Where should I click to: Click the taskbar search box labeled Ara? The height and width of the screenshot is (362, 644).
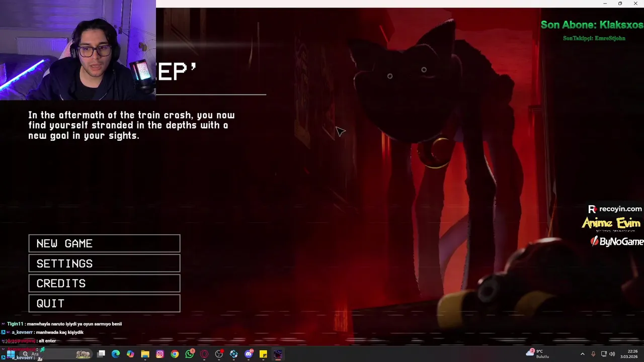click(55, 354)
